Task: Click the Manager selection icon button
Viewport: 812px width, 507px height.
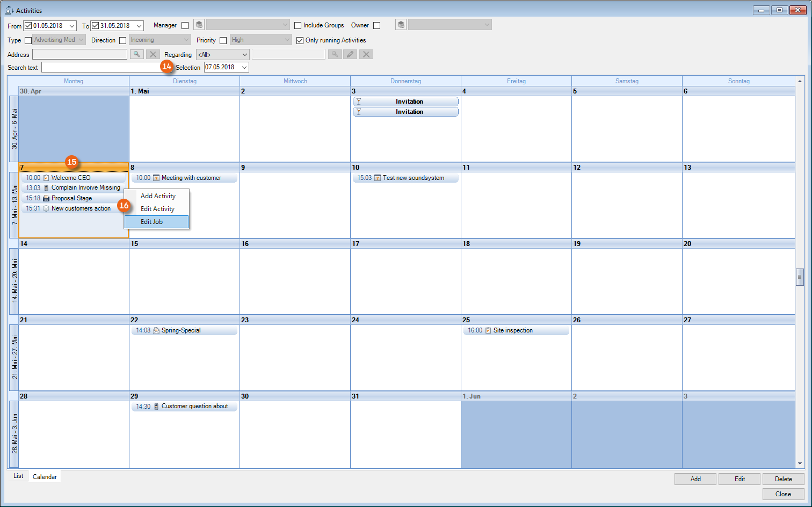Action: 199,25
